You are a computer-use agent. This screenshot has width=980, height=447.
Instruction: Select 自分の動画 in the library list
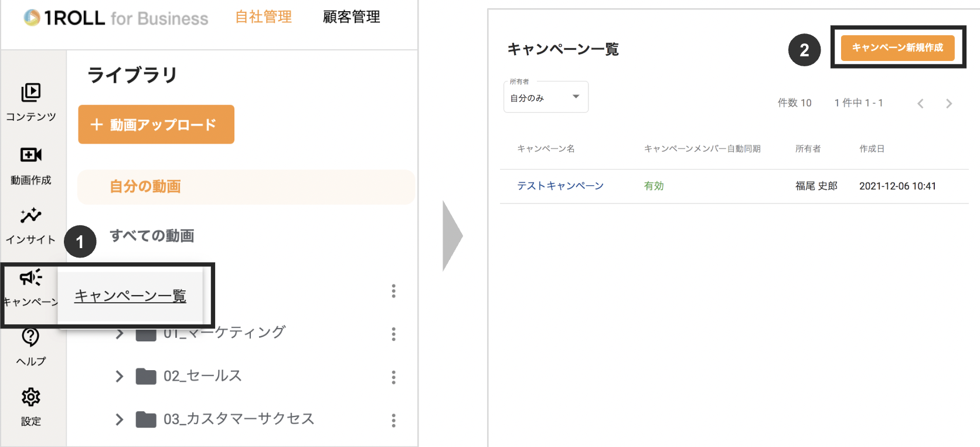click(145, 187)
